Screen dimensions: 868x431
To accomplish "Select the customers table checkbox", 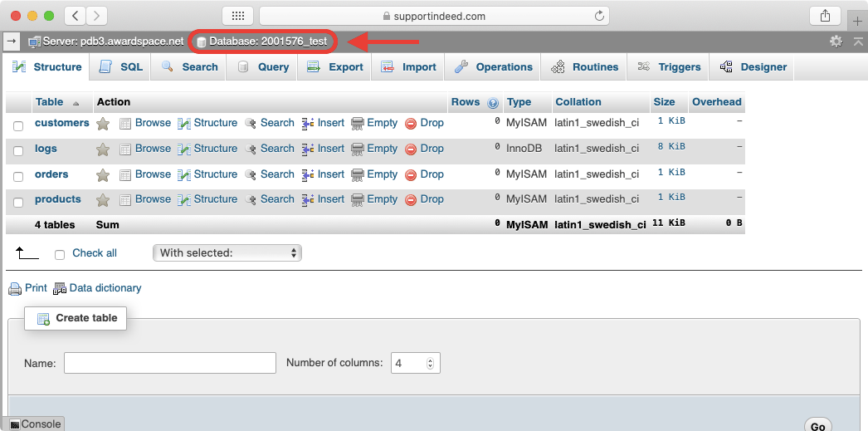I will (x=18, y=125).
